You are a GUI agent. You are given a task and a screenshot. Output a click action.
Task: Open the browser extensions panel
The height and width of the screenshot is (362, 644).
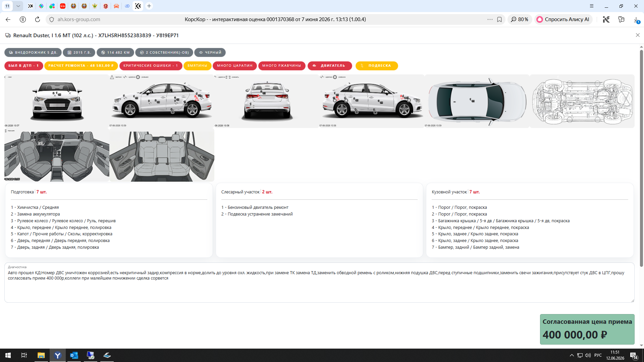[x=621, y=19]
